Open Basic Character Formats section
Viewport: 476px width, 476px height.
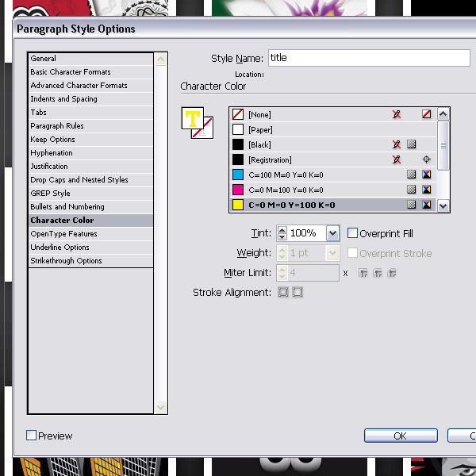[x=90, y=72]
